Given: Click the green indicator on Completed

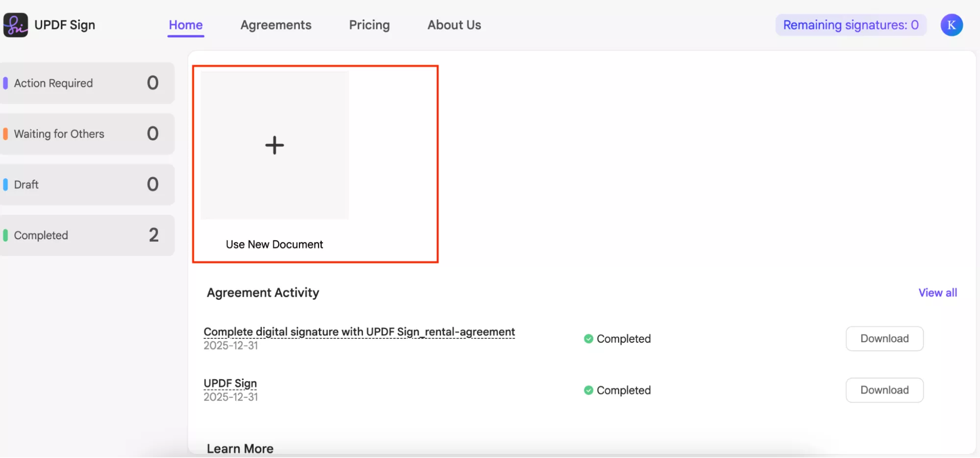Looking at the screenshot, I should coord(5,235).
